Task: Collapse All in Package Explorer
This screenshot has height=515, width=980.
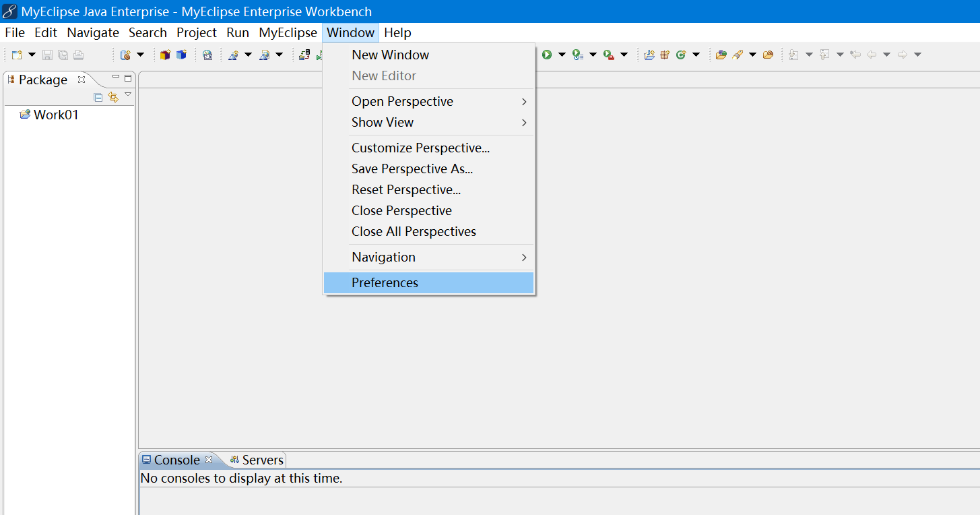Action: coord(98,97)
